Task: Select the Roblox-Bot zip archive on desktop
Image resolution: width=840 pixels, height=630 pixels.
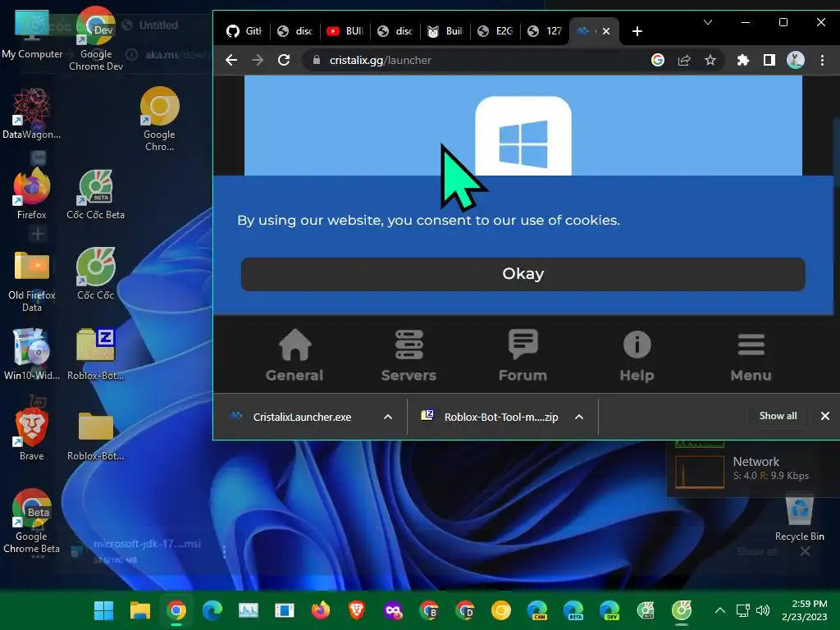Action: 95,354
